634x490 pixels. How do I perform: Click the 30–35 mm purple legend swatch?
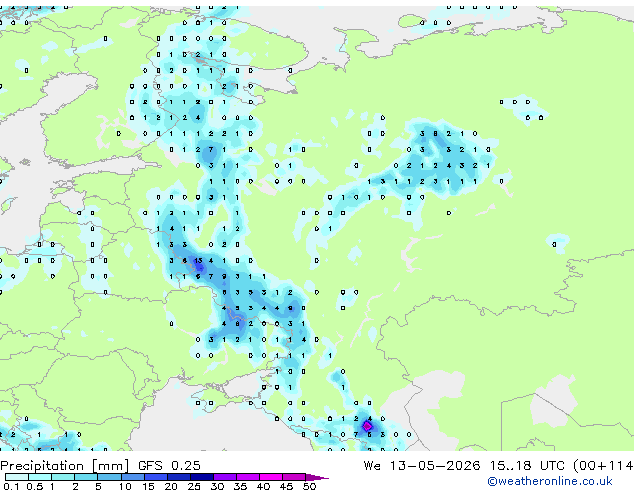tap(225, 477)
